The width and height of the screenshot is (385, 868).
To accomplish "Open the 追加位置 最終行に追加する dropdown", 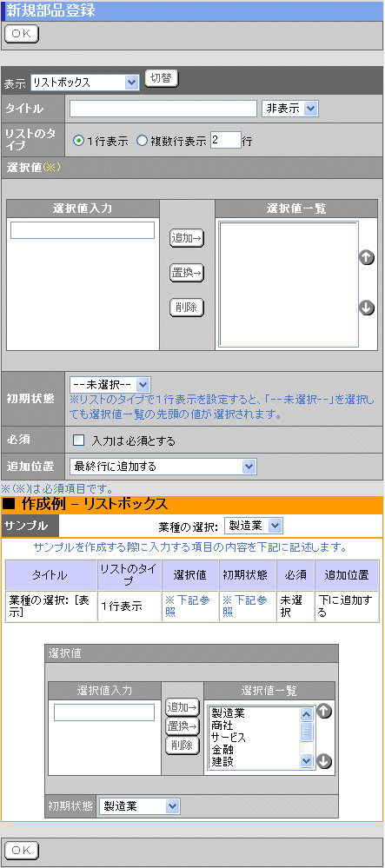I will tap(163, 467).
